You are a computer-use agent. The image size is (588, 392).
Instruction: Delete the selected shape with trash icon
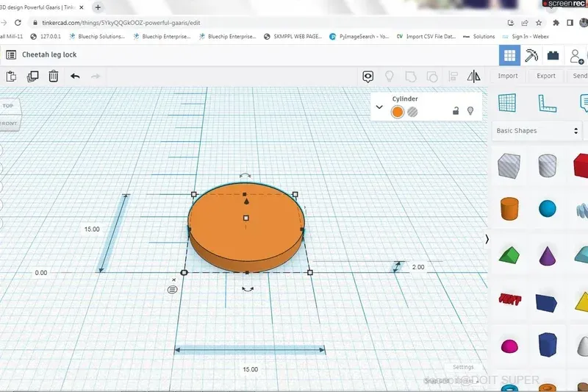click(x=53, y=76)
